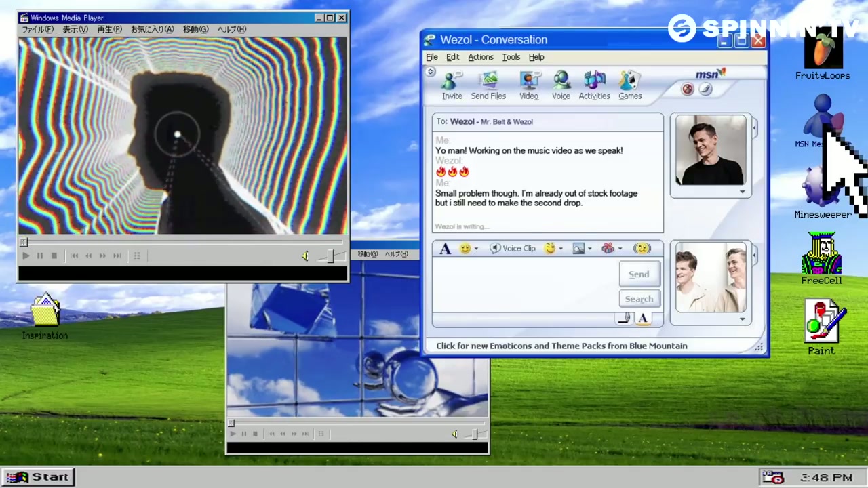Click the Activities icon in the conversation window
868x488 pixels.
tap(594, 85)
